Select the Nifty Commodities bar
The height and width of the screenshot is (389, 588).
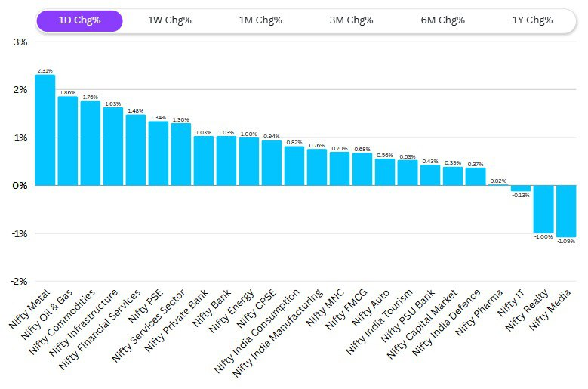(x=91, y=144)
